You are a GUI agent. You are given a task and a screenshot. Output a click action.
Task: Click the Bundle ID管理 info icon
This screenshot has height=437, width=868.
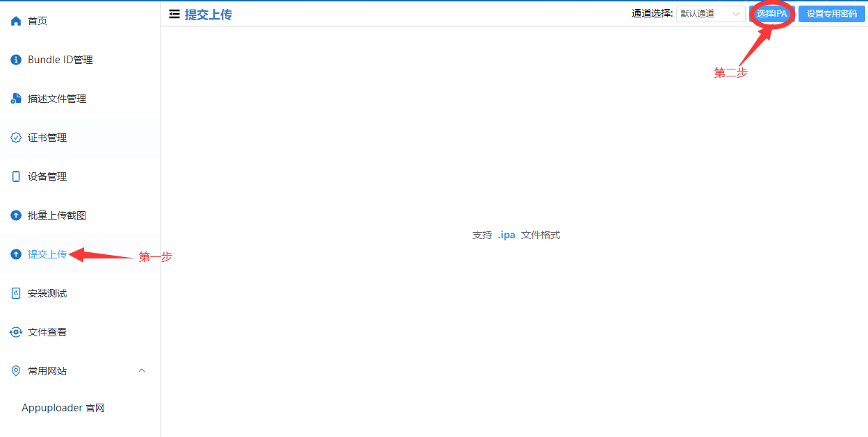click(x=16, y=60)
